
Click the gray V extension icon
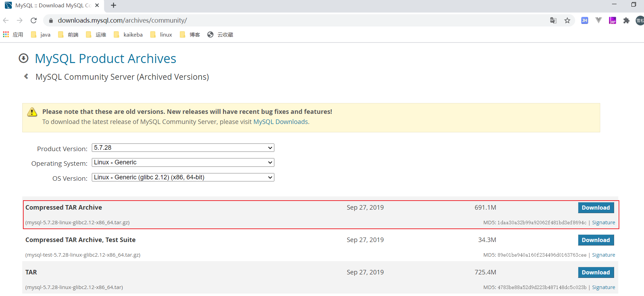pyautogui.click(x=598, y=21)
